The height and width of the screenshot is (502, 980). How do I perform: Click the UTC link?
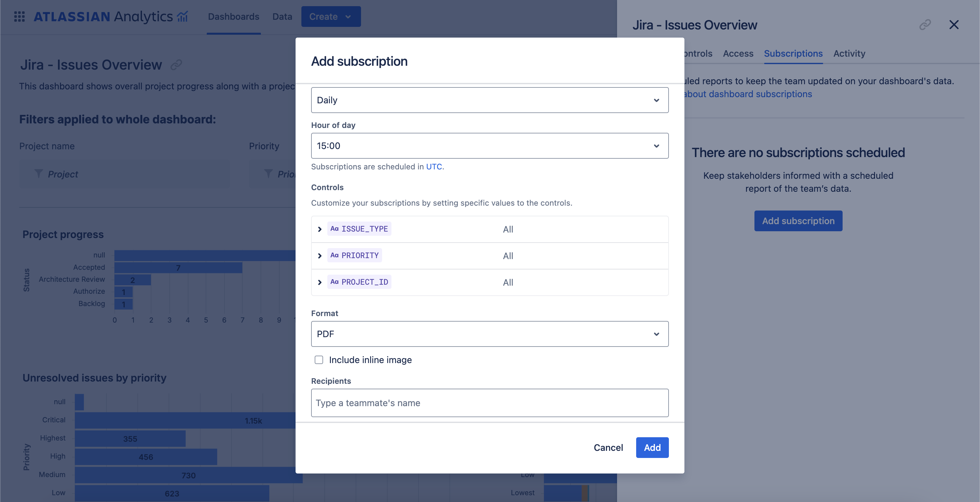click(x=434, y=166)
